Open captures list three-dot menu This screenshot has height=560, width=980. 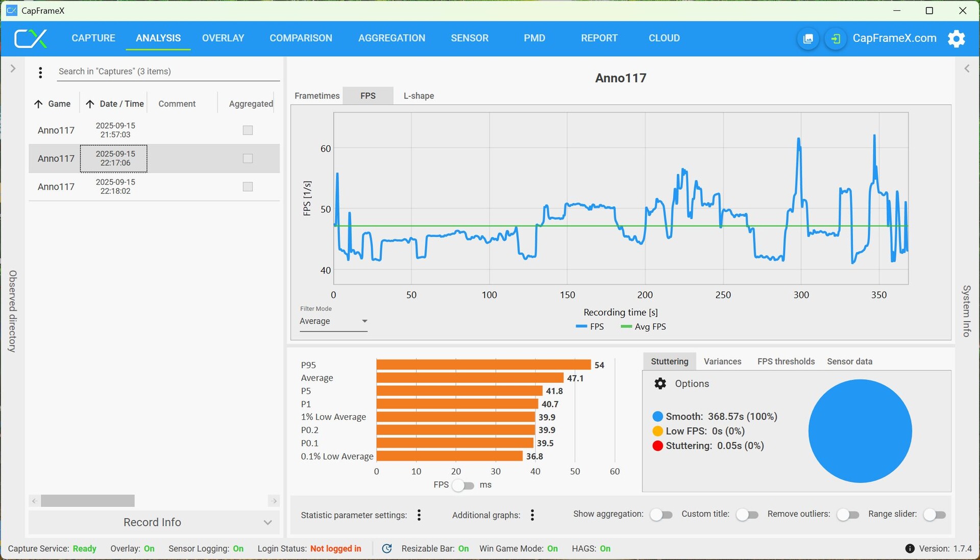click(40, 72)
